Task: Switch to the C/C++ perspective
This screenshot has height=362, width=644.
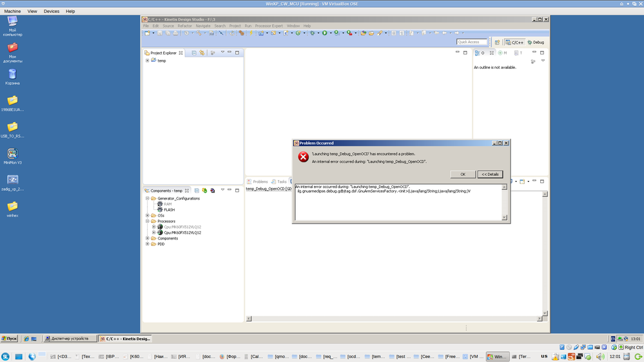Action: point(514,43)
